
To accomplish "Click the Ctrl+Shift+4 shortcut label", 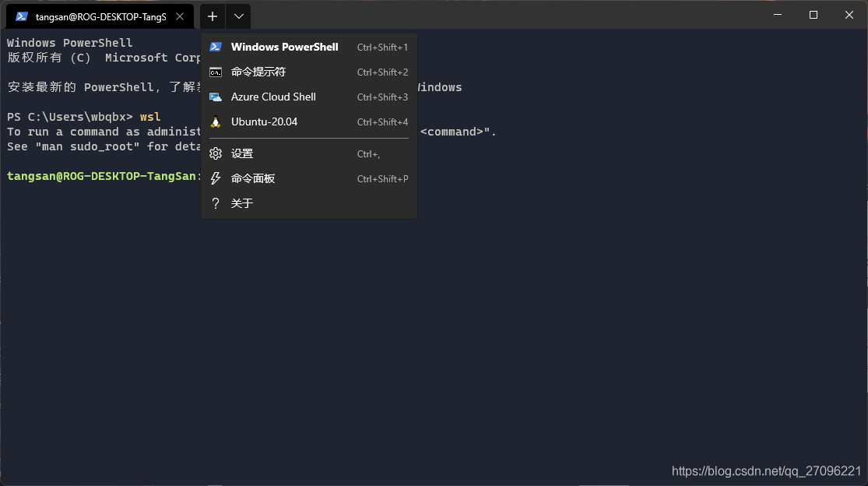I will [382, 122].
